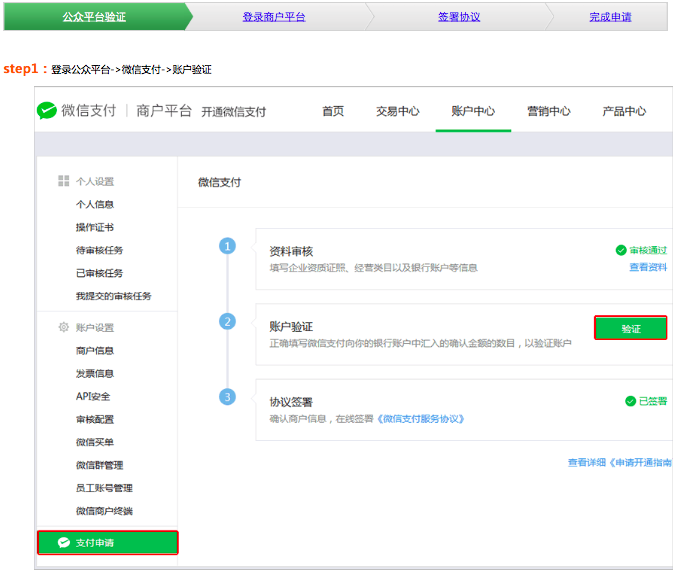
Task: Click the 资料审核 step title
Action: coord(291,251)
